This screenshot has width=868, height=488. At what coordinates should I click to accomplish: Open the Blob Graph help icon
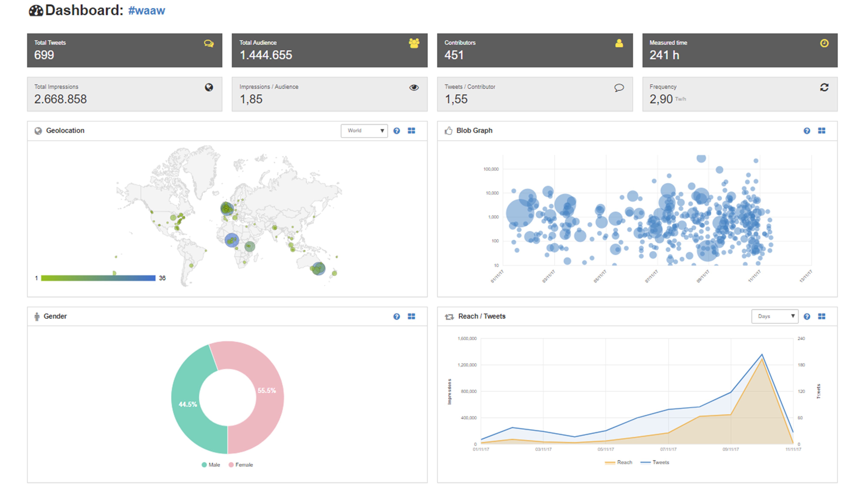pos(807,131)
